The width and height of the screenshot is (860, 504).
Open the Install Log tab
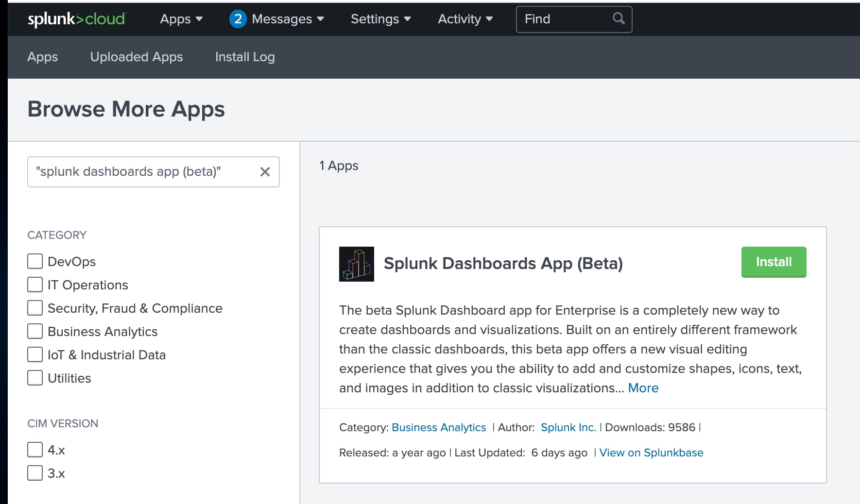point(245,57)
